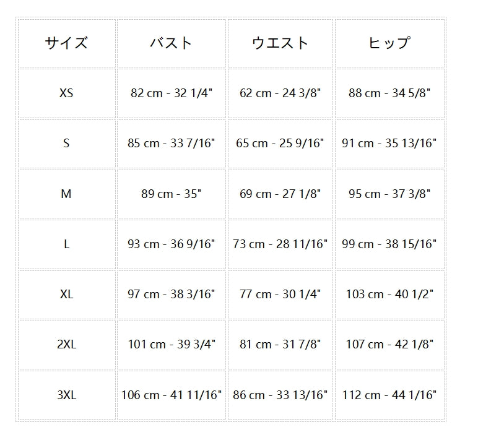This screenshot has width=504, height=448.
Task: Click the M bust value 89 cm - 35"
Action: tap(171, 194)
